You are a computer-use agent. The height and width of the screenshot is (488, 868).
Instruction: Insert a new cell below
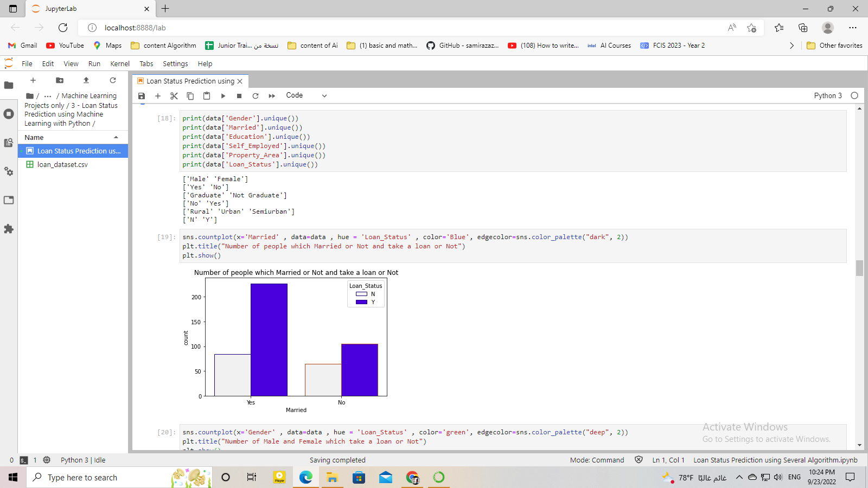tap(158, 95)
